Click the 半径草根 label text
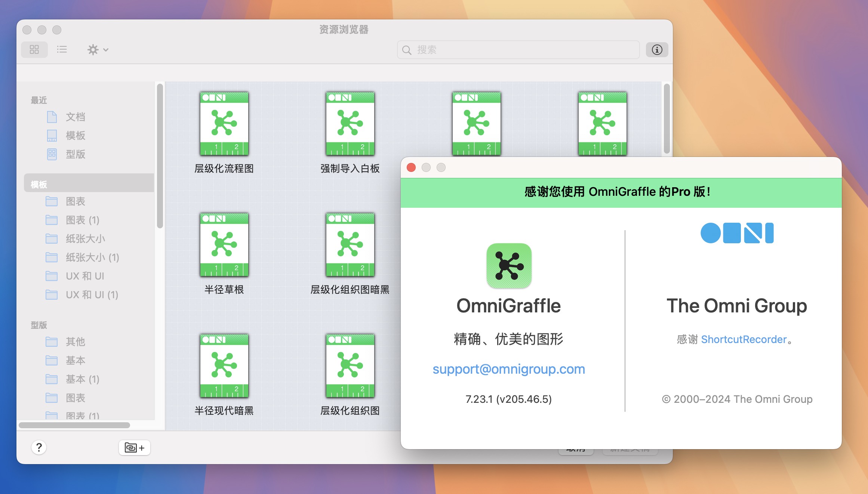This screenshot has width=868, height=494. pyautogui.click(x=224, y=290)
